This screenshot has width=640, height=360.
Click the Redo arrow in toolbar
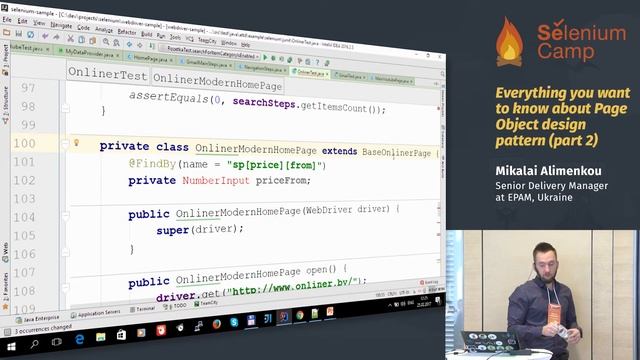click(x=56, y=37)
